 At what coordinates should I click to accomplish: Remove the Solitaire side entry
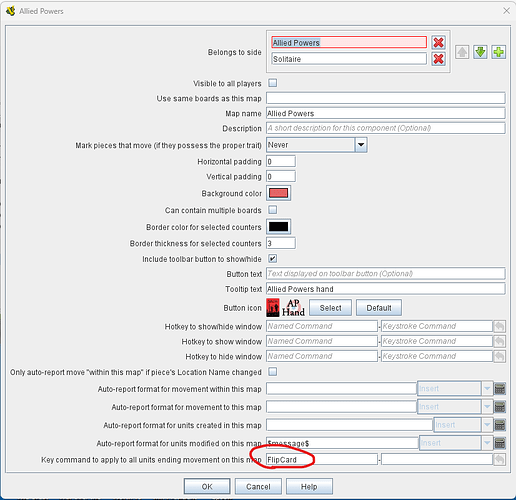pyautogui.click(x=438, y=59)
